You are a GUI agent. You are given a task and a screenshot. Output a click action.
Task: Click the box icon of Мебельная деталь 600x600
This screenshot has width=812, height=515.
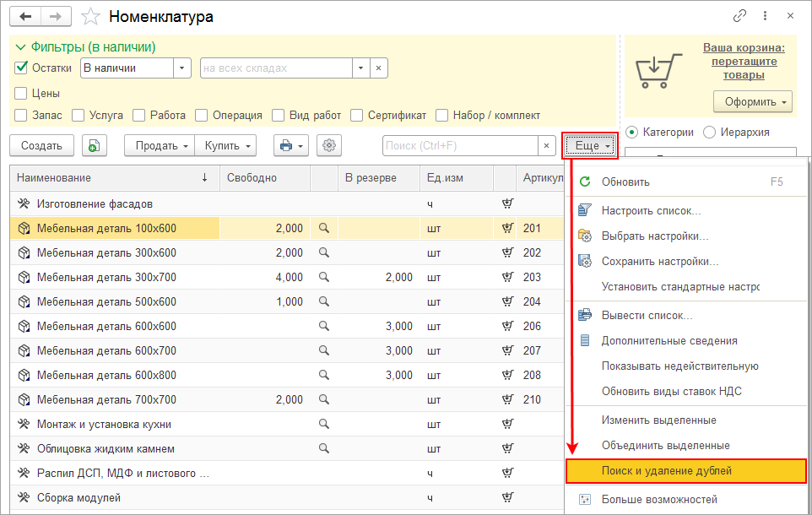pos(24,327)
